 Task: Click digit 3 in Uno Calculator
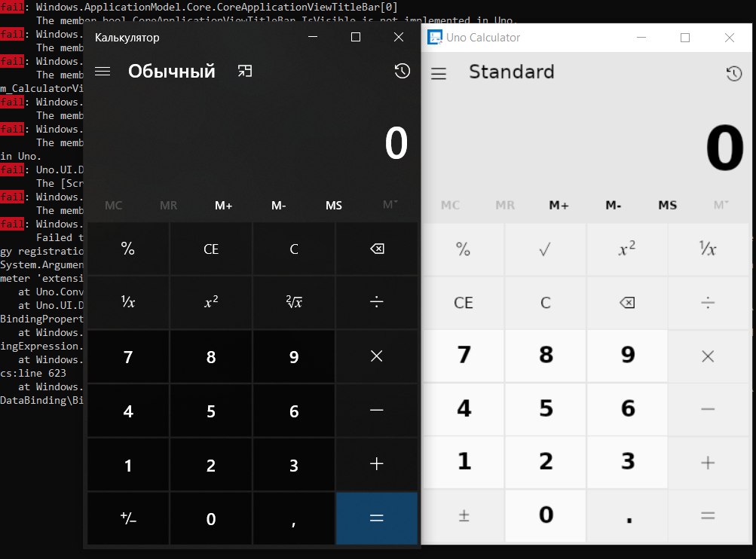point(627,462)
